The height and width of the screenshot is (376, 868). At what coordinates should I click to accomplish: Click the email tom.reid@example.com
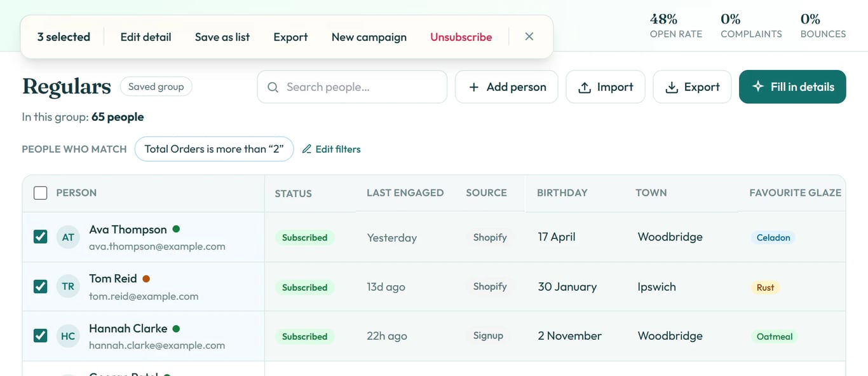pos(144,296)
